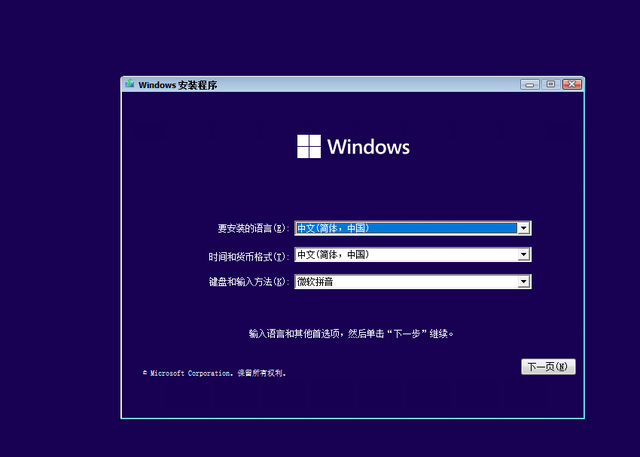640x457 pixels.
Task: Click the 时间和货币格式 combo box field
Action: pyautogui.click(x=413, y=255)
